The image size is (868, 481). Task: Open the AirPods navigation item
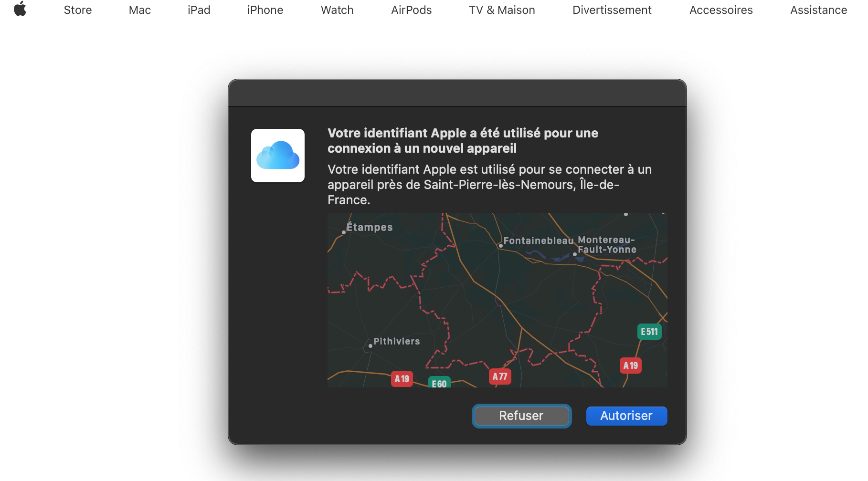412,10
